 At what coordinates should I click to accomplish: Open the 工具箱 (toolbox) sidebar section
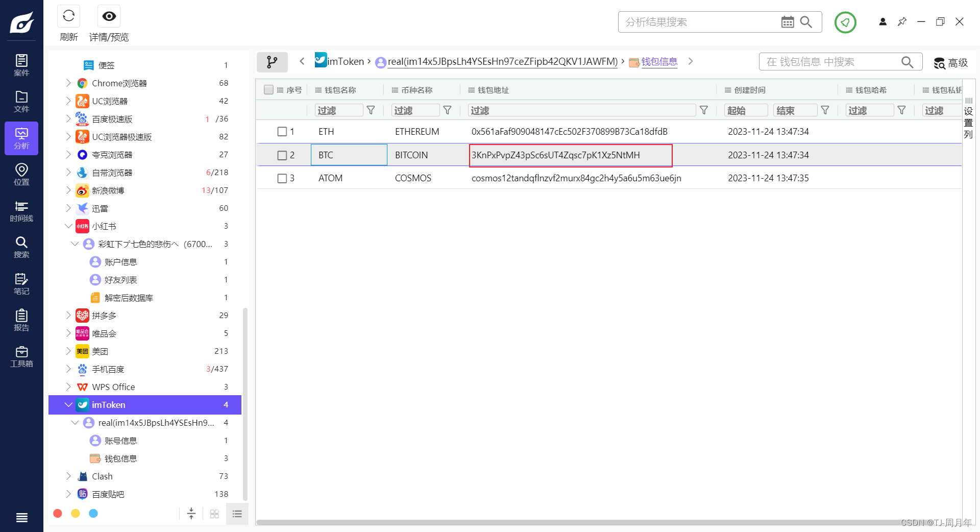(x=21, y=356)
